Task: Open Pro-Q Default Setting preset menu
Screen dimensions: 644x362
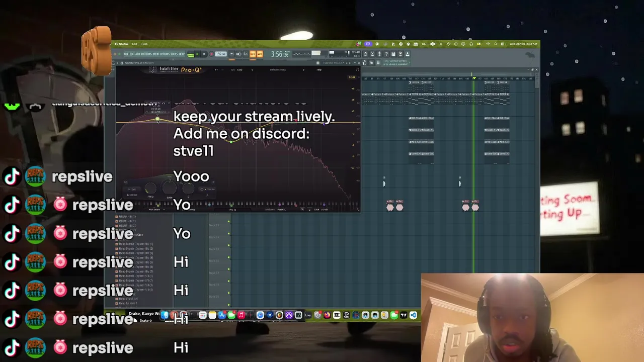Action: click(x=278, y=70)
